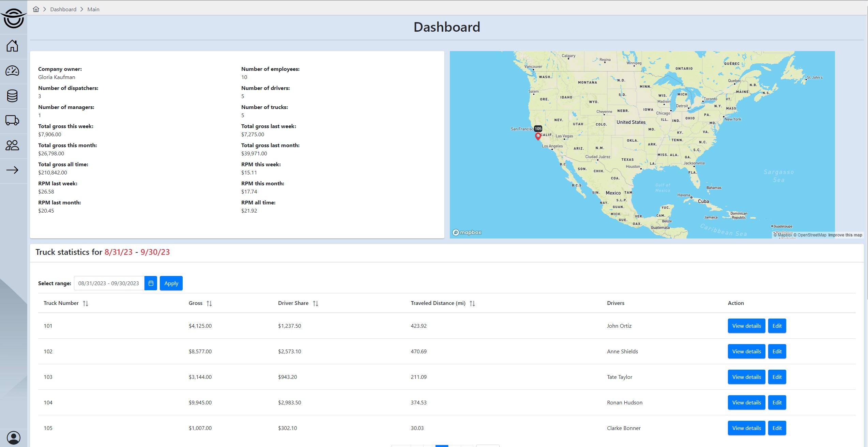
Task: Click the home icon in sidebar
Action: click(12, 46)
